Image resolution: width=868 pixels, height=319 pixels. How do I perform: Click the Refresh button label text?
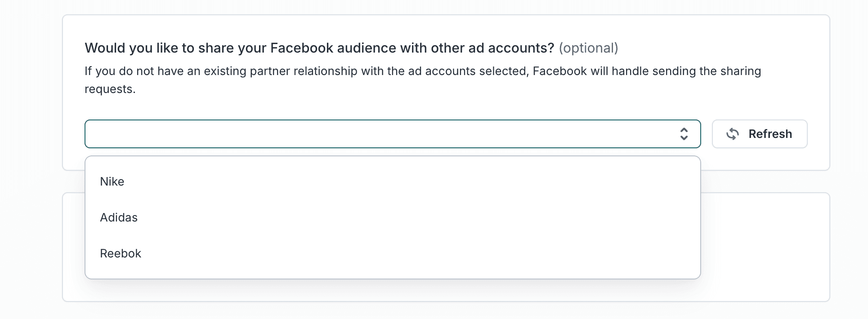click(770, 133)
